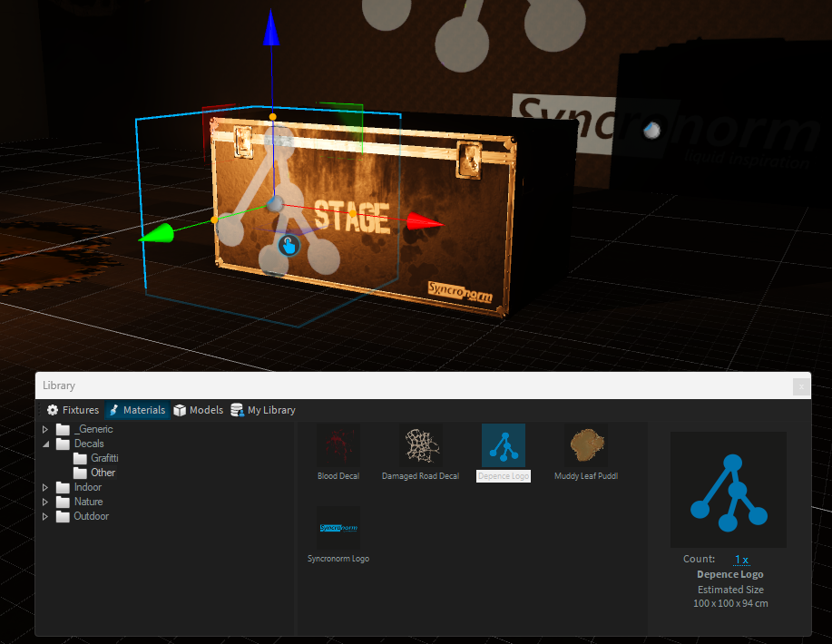
Task: Select the Nature folder
Action: pyautogui.click(x=80, y=502)
